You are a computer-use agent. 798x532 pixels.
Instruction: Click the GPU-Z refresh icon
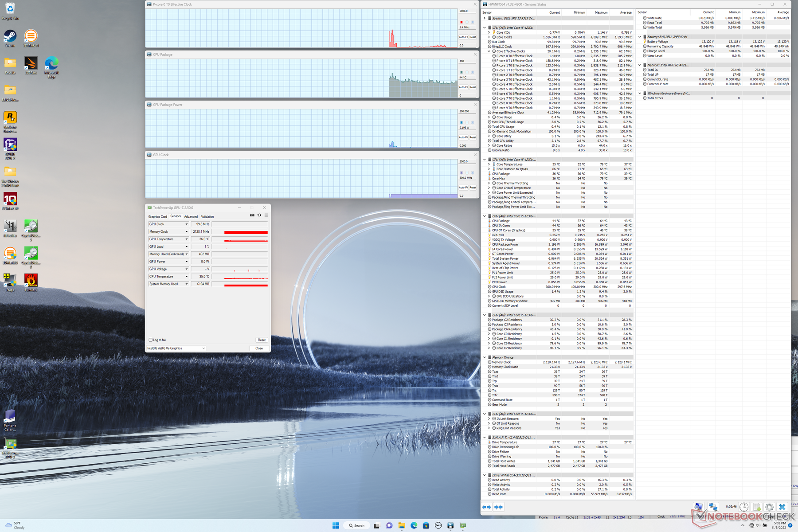(x=259, y=215)
